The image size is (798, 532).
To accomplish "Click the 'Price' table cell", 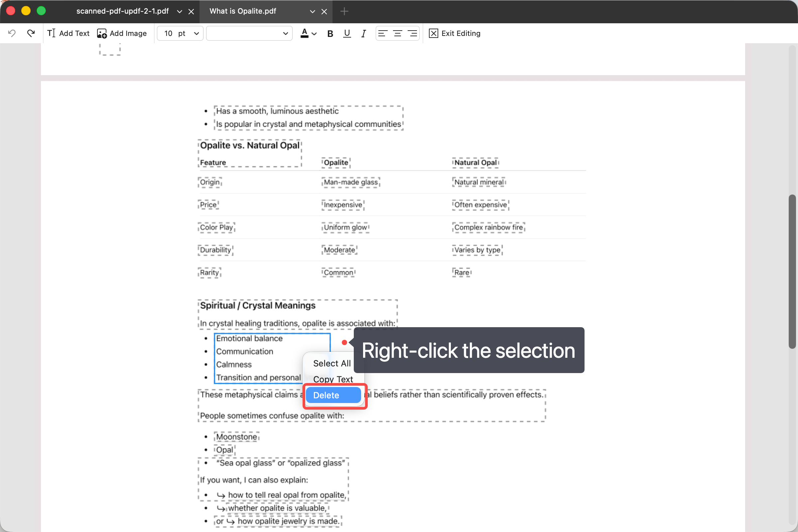I will 208,204.
